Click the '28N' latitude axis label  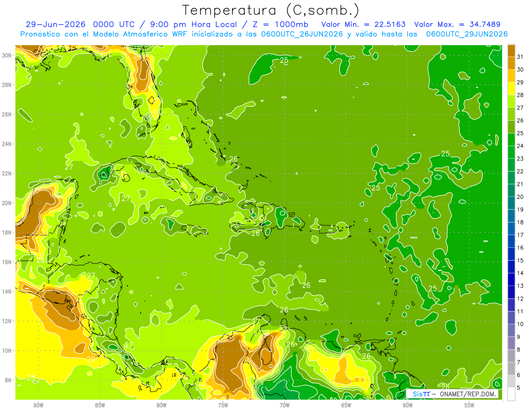coord(7,85)
